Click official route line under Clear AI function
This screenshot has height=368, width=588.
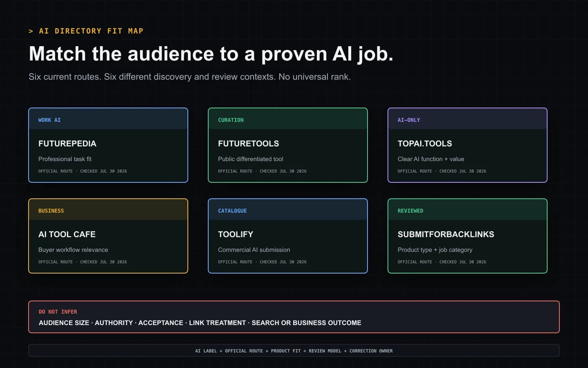tap(442, 171)
